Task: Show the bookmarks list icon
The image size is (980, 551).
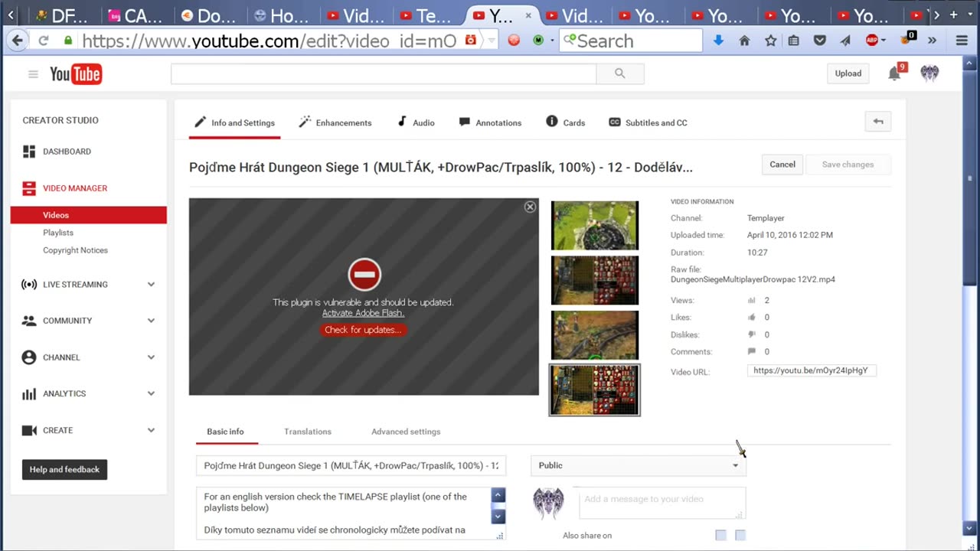Action: point(794,41)
